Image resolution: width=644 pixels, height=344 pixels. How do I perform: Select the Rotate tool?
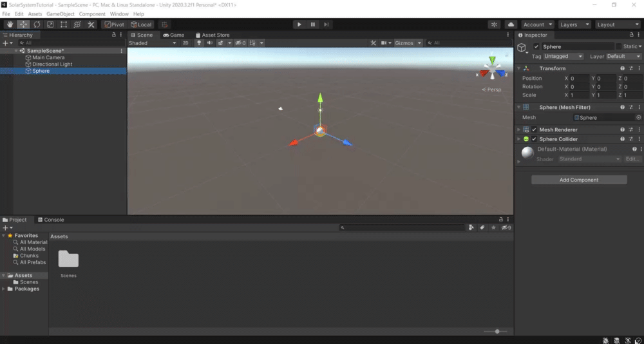point(37,24)
